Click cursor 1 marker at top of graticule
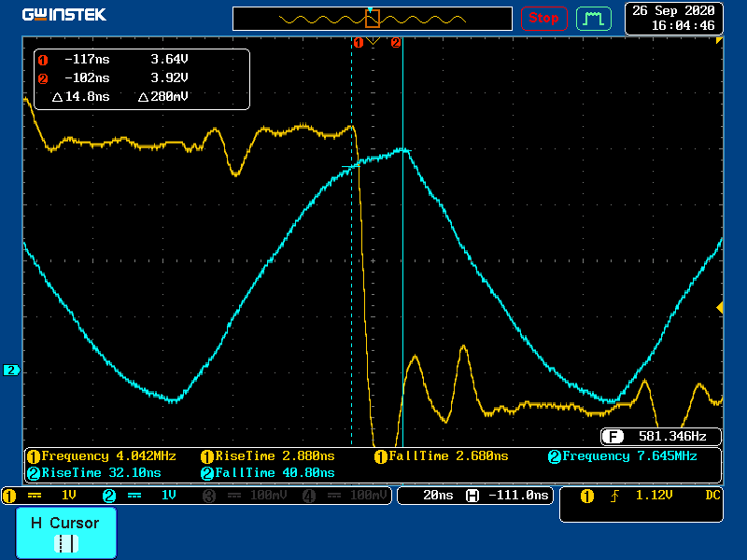 pos(357,43)
